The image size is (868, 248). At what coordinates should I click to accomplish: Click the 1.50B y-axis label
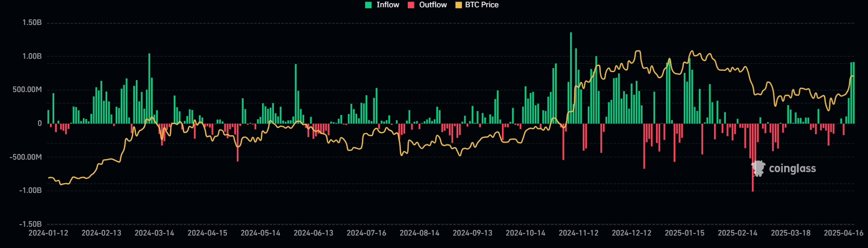pyautogui.click(x=32, y=23)
